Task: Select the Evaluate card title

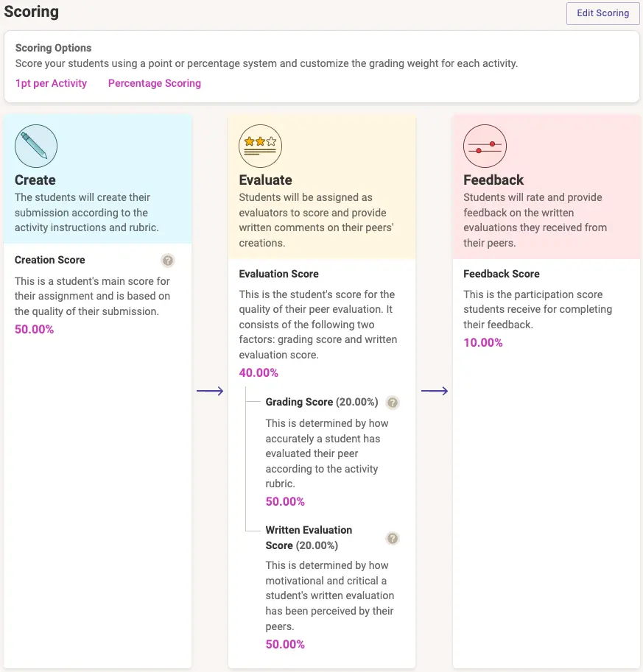Action: (x=265, y=180)
